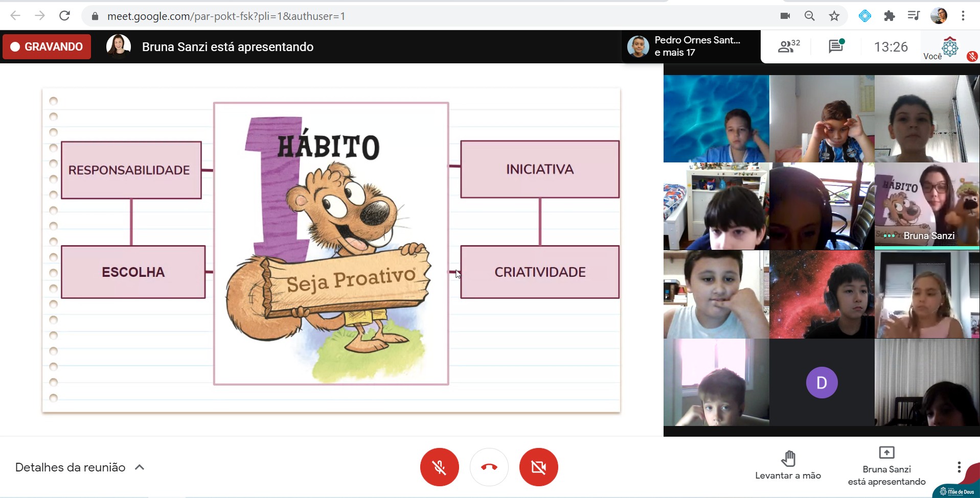980x498 pixels.
Task: Open the participants list icon
Action: [x=788, y=46]
